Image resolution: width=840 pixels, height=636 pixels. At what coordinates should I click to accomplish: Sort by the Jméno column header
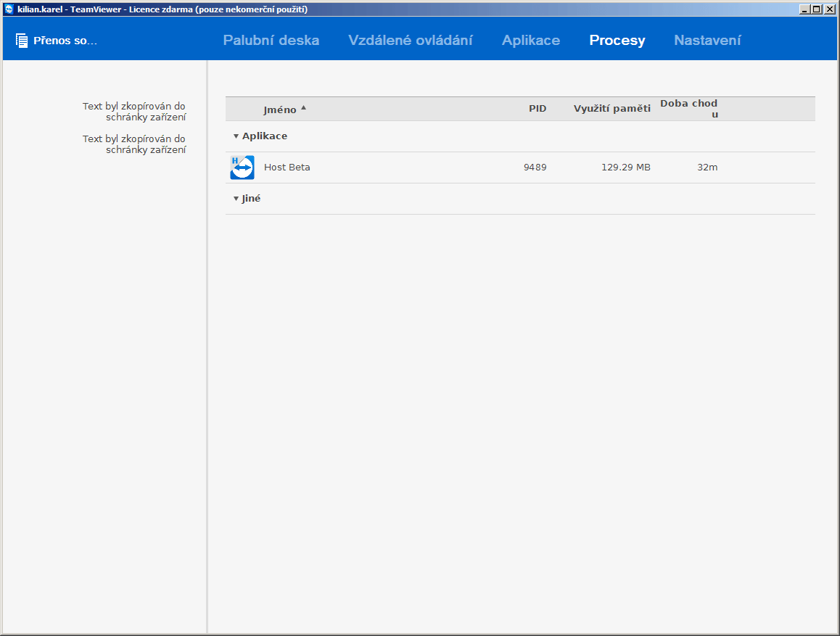280,110
